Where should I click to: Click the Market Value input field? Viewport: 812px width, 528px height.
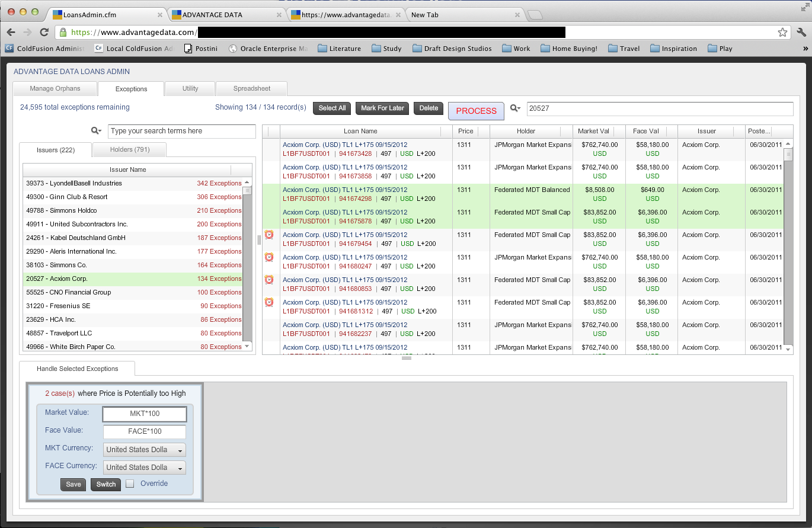click(x=145, y=414)
